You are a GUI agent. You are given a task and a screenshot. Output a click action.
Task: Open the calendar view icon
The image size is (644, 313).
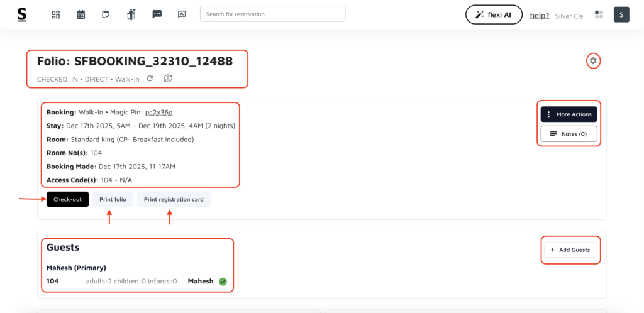click(x=81, y=14)
